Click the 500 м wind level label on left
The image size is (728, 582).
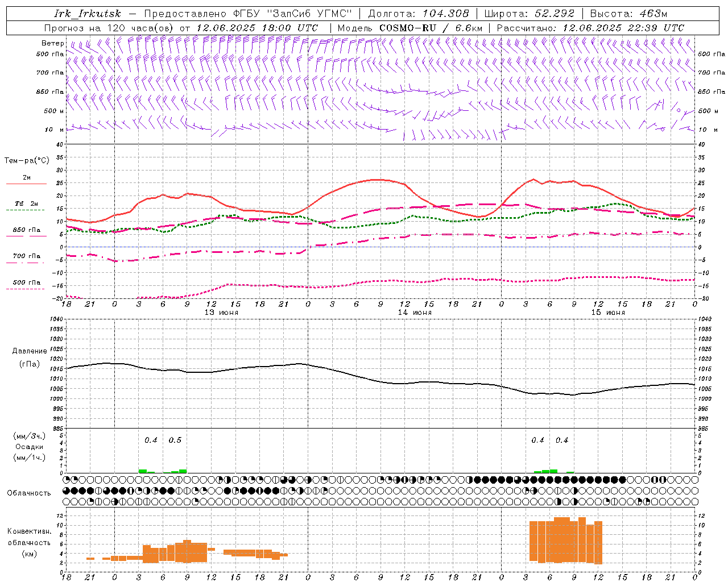click(x=53, y=111)
